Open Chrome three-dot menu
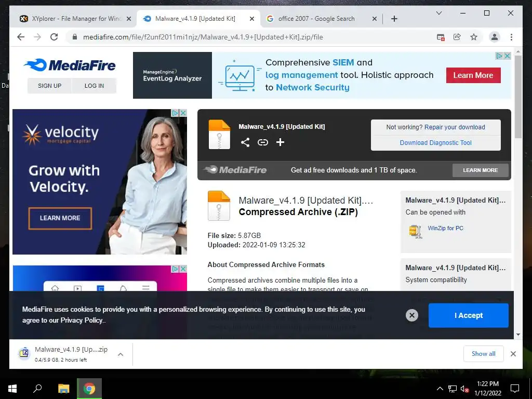532x399 pixels. 511,37
